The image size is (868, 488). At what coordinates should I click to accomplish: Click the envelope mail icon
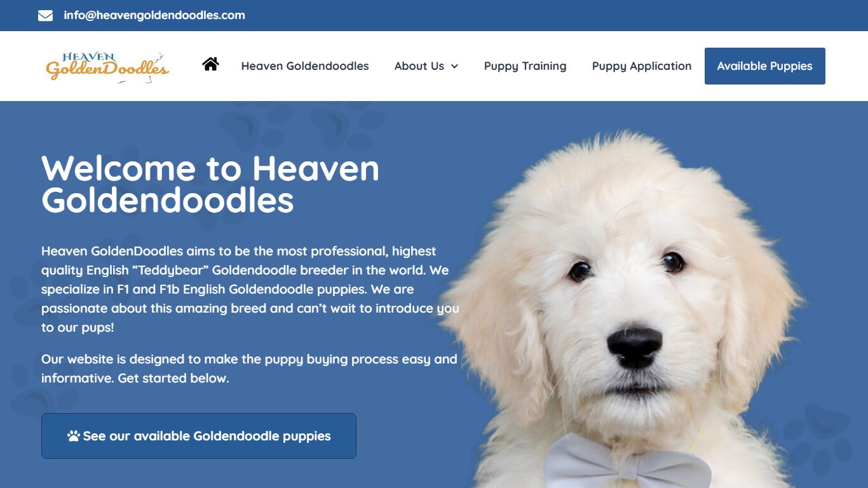pos(45,15)
